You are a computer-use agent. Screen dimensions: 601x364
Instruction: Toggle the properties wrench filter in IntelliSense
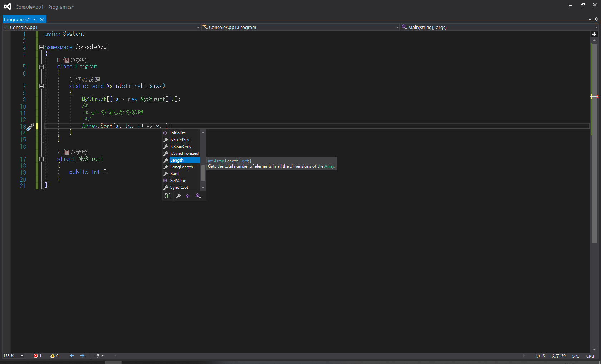tap(178, 196)
